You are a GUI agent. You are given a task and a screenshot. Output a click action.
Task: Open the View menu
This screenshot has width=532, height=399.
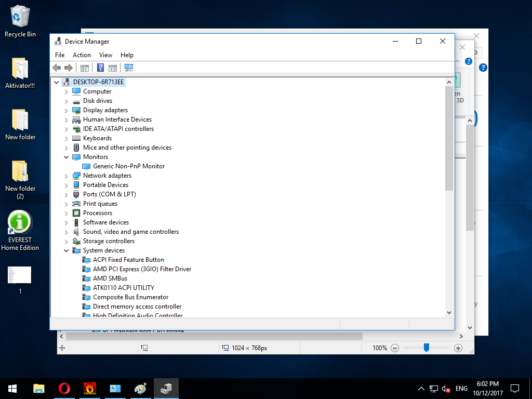click(105, 55)
